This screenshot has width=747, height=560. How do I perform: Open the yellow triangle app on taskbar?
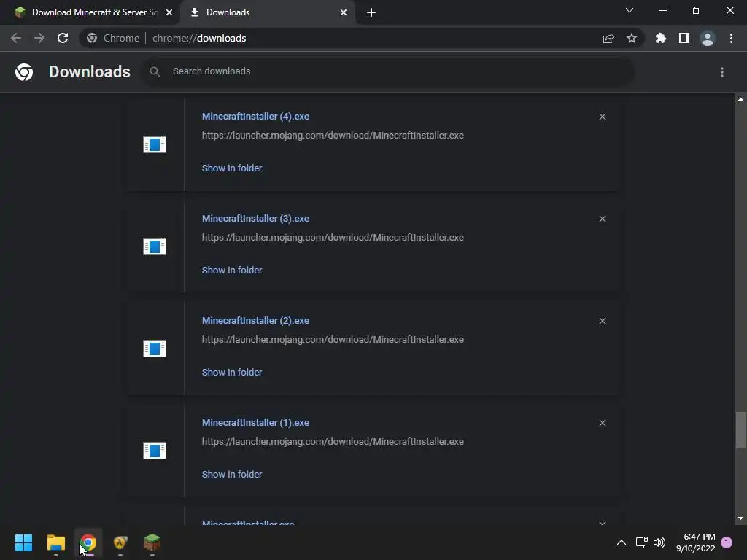click(x=120, y=542)
